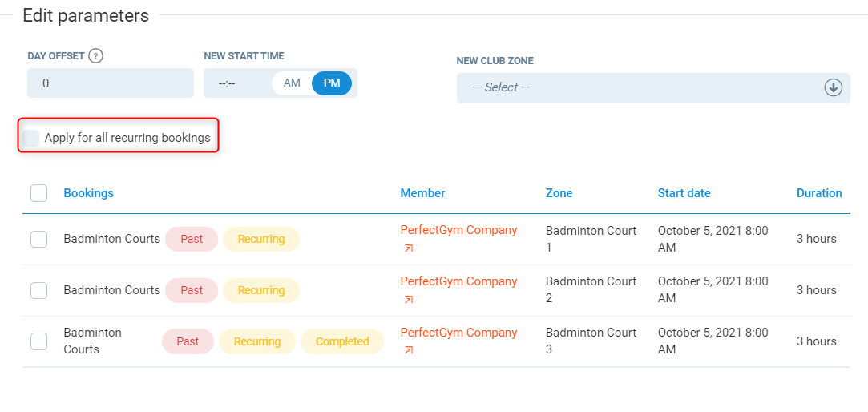The image size is (868, 412).
Task: Tick the select-all checkbox in Bookings header
Action: 38,193
